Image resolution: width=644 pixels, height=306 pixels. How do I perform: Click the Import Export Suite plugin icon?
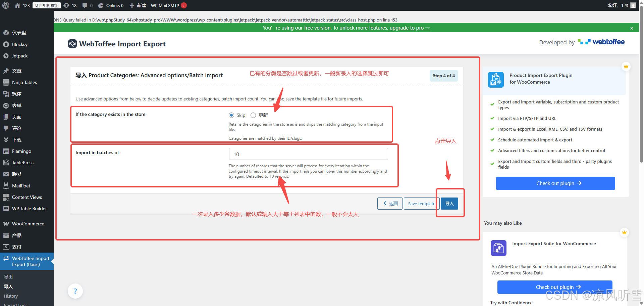(x=498, y=248)
